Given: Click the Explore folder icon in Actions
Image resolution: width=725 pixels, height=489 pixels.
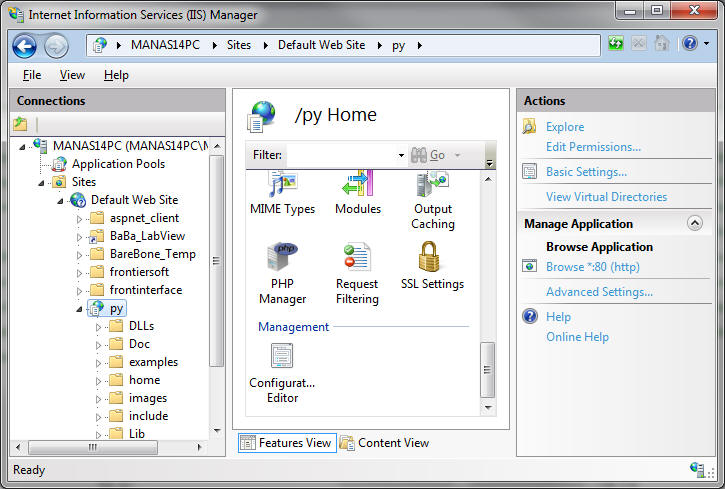Looking at the screenshot, I should [x=529, y=127].
